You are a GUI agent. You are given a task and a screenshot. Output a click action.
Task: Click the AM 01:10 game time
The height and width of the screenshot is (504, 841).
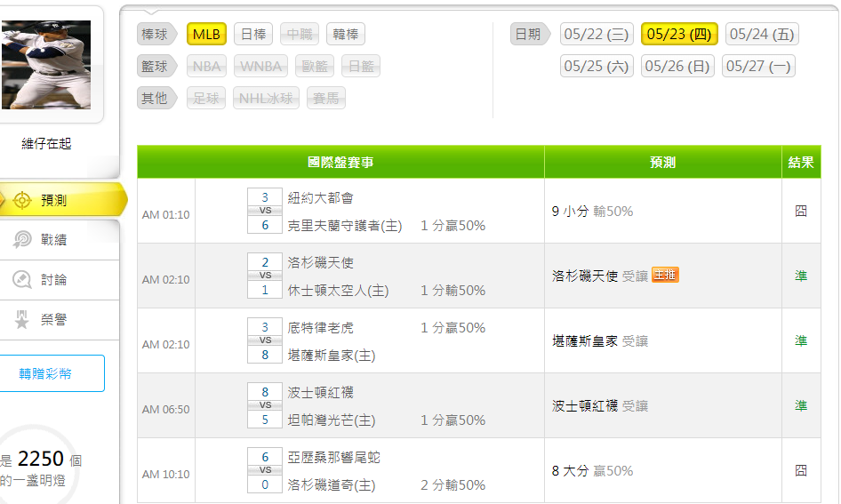tap(165, 214)
